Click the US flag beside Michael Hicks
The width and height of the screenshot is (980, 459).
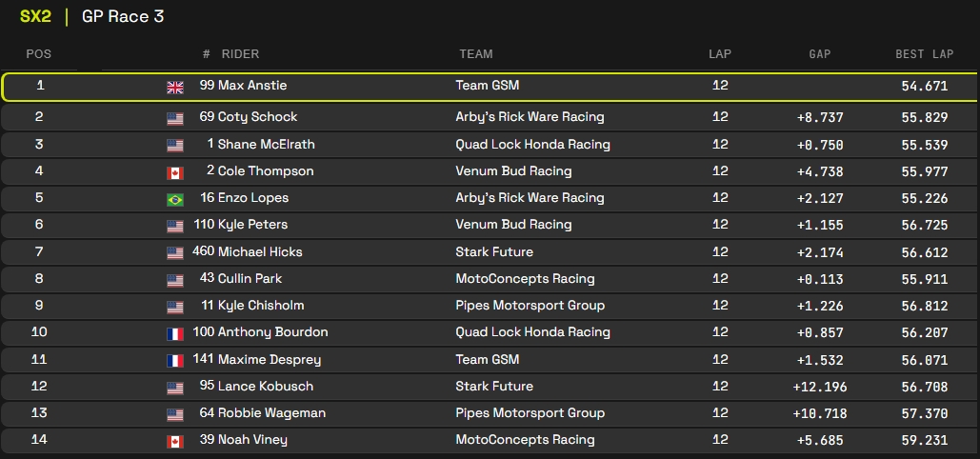click(175, 253)
